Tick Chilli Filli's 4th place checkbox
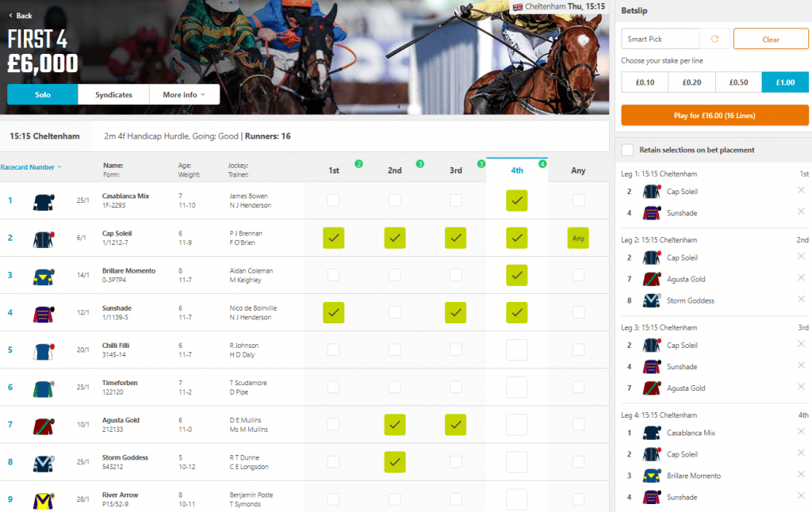This screenshot has width=812, height=512. (516, 350)
